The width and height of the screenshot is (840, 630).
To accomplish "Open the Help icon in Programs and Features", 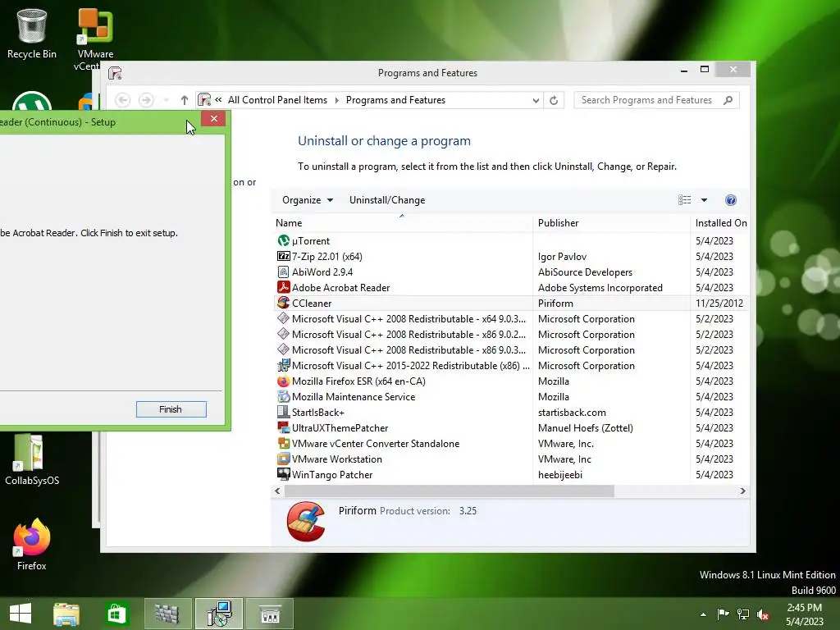I will tap(731, 200).
